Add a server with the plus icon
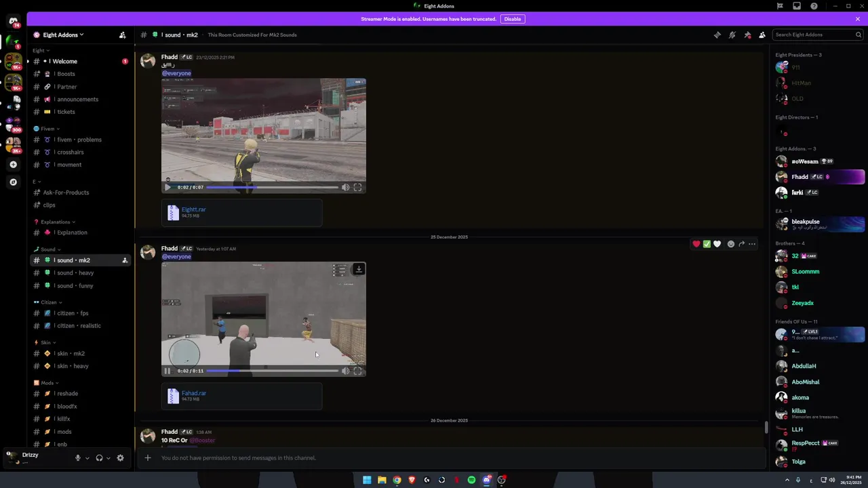Image resolution: width=868 pixels, height=488 pixels. point(13,165)
